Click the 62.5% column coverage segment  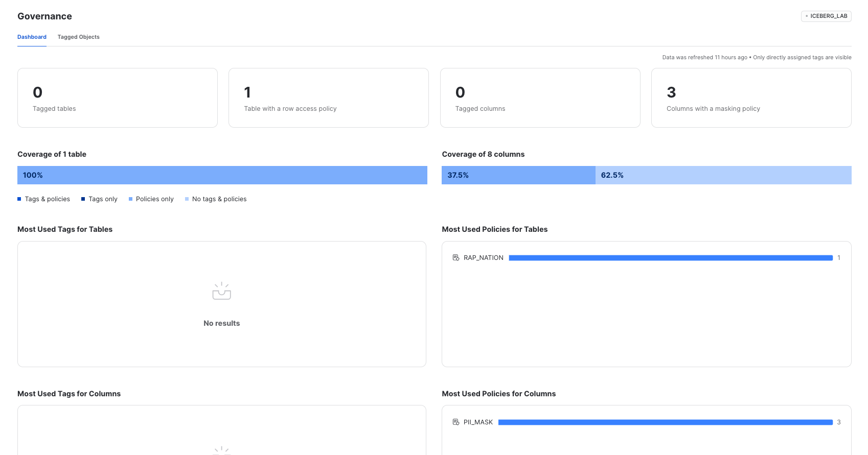[x=723, y=175]
